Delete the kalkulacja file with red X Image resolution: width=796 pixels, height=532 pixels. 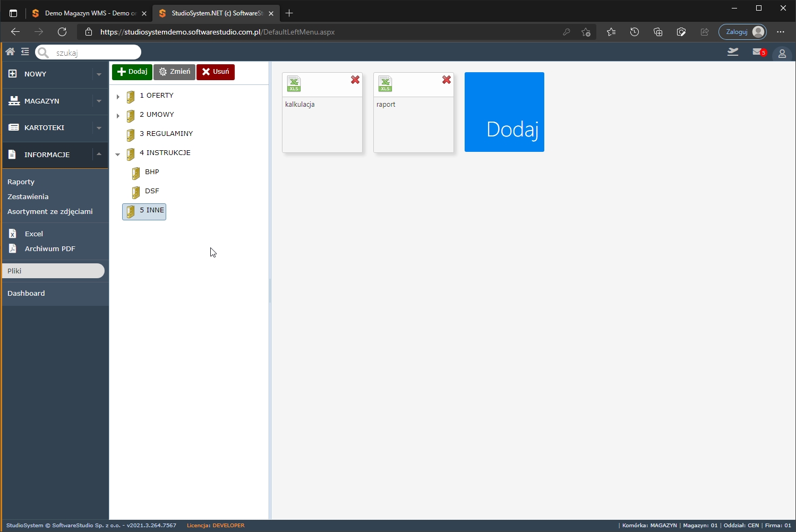tap(355, 80)
